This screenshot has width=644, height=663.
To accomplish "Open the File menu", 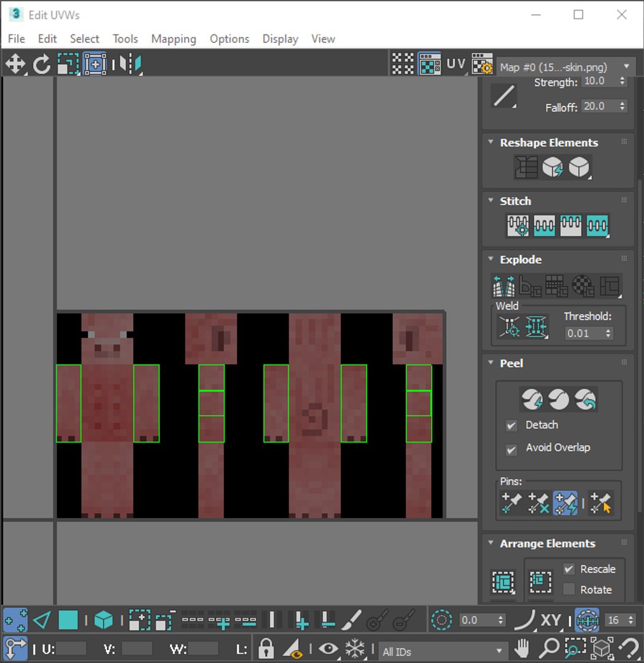I will coord(17,39).
